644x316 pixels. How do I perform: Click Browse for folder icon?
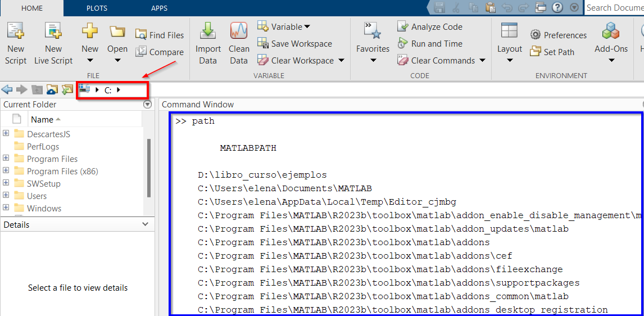point(67,89)
